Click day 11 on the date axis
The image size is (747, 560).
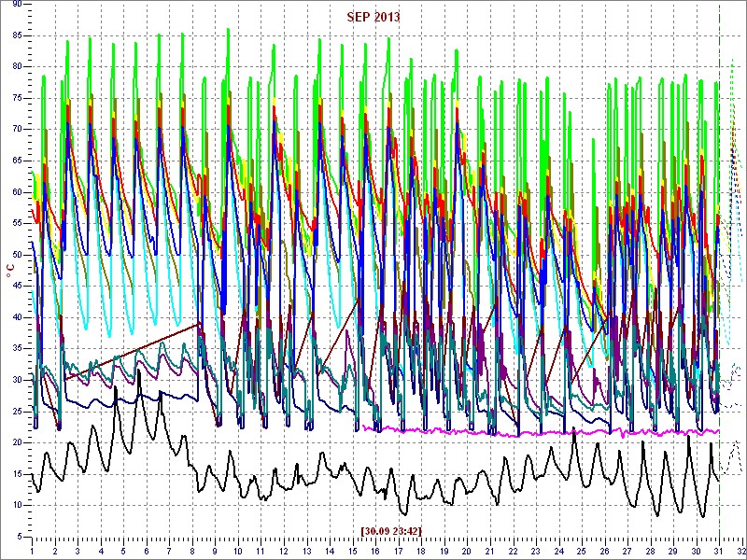coord(261,551)
